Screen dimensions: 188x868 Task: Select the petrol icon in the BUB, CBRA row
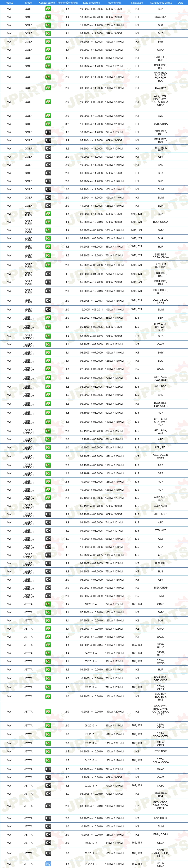tap(48, 124)
